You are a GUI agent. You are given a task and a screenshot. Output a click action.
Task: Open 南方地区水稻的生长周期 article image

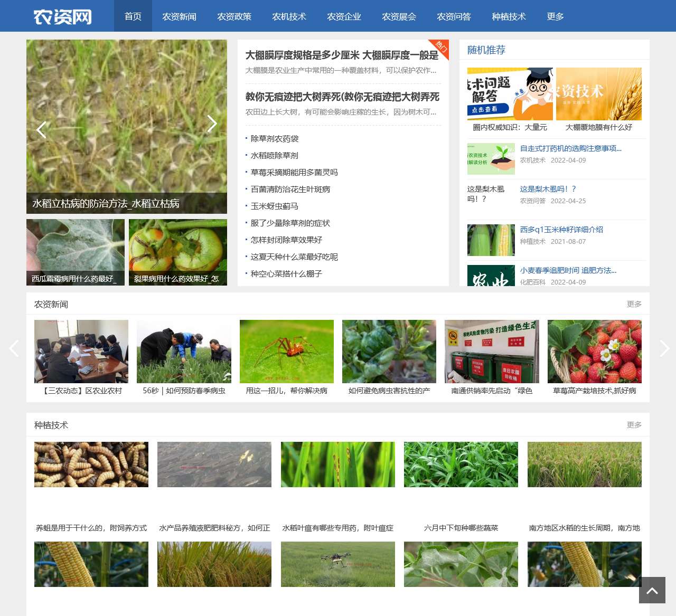click(x=585, y=465)
